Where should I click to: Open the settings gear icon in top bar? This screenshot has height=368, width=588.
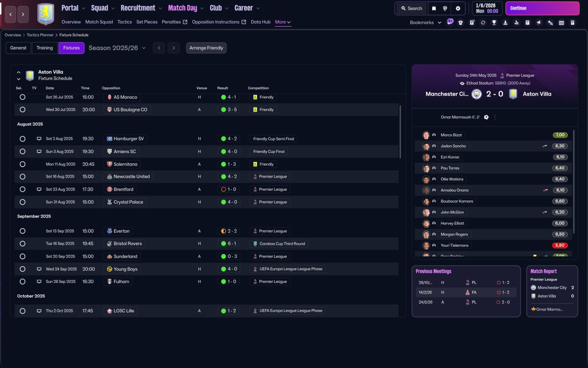(458, 8)
